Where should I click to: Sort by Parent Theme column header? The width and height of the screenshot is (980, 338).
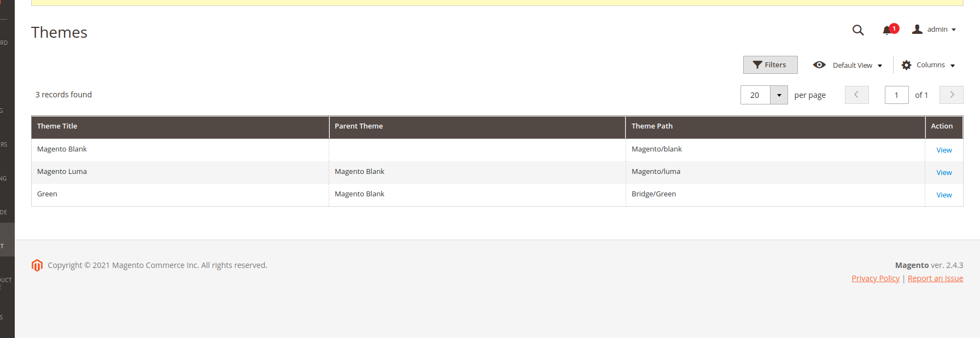coord(477,126)
